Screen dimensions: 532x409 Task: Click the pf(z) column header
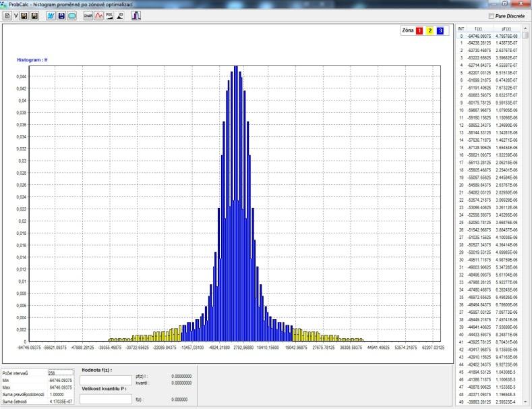tap(506, 29)
